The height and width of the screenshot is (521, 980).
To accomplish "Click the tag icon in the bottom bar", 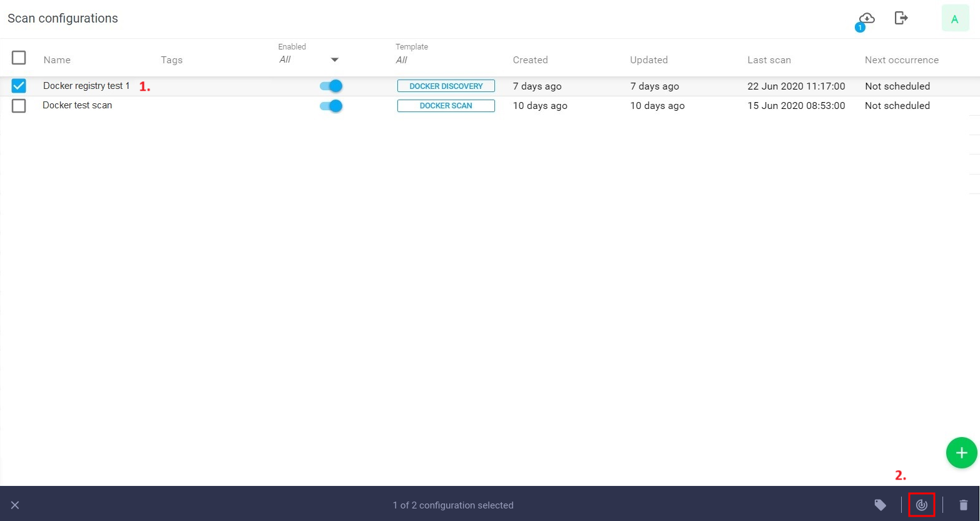I will point(880,505).
